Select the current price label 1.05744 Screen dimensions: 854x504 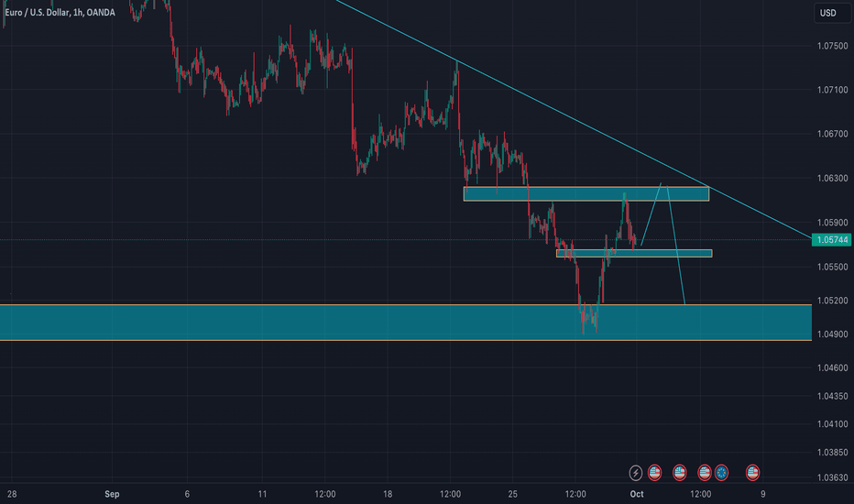click(x=832, y=240)
